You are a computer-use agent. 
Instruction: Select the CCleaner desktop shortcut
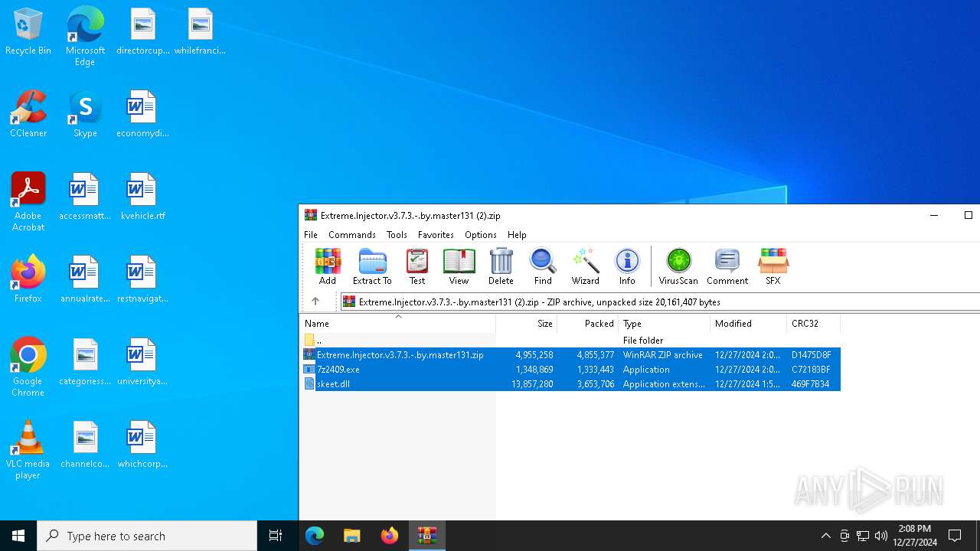point(28,114)
